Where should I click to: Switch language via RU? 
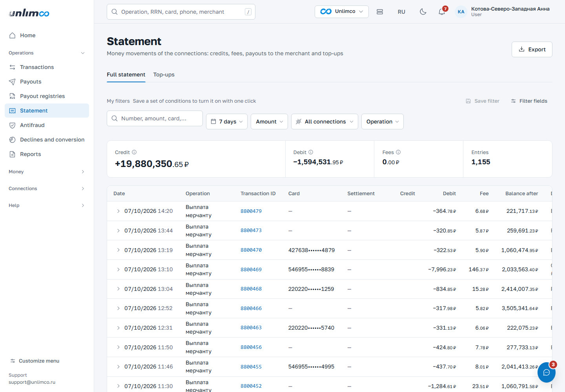pyautogui.click(x=401, y=12)
